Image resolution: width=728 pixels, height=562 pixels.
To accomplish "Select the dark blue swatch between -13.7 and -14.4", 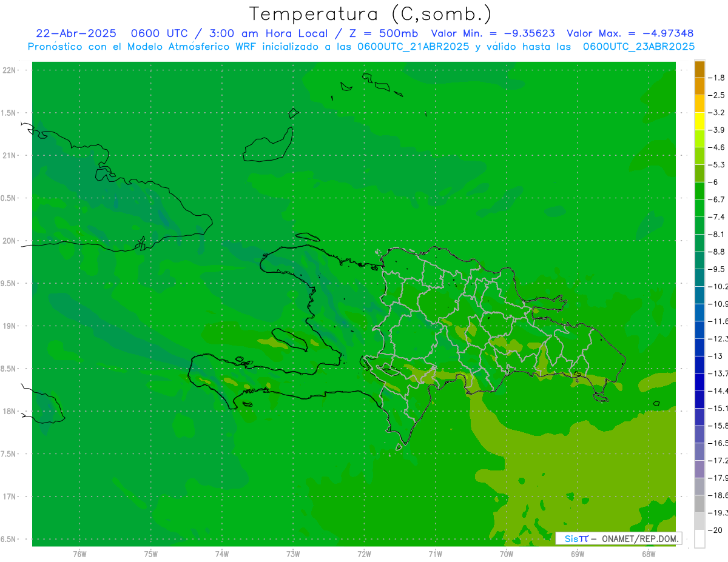I will [699, 382].
